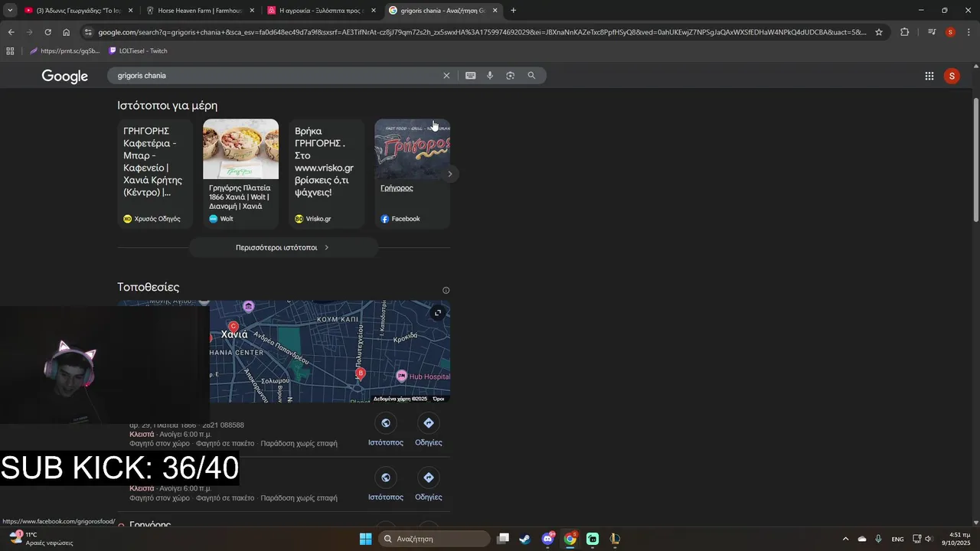The image size is (980, 551).
Task: Click the Chrome address bar URL
Action: tap(482, 32)
